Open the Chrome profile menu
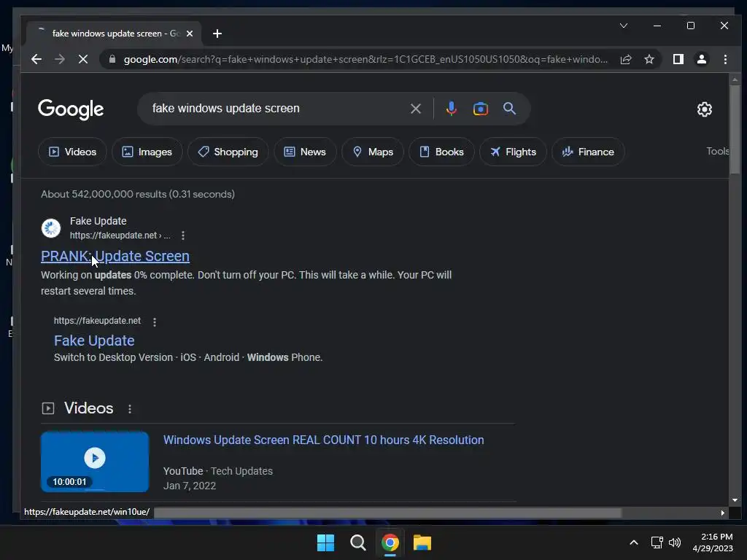The width and height of the screenshot is (747, 560). point(702,60)
